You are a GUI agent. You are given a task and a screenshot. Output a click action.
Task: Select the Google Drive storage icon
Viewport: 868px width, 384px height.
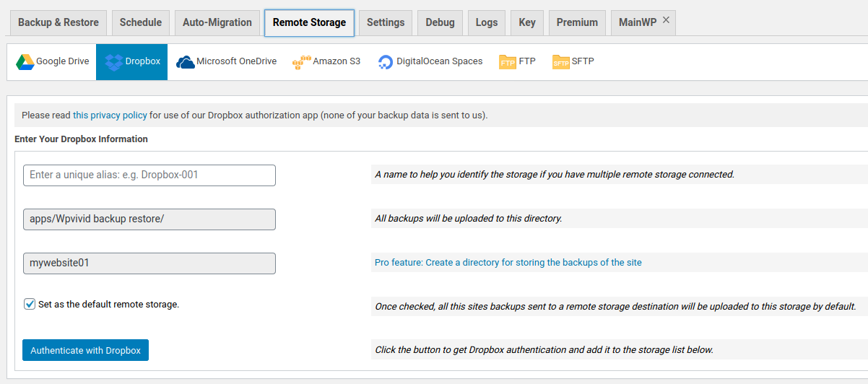(x=25, y=62)
